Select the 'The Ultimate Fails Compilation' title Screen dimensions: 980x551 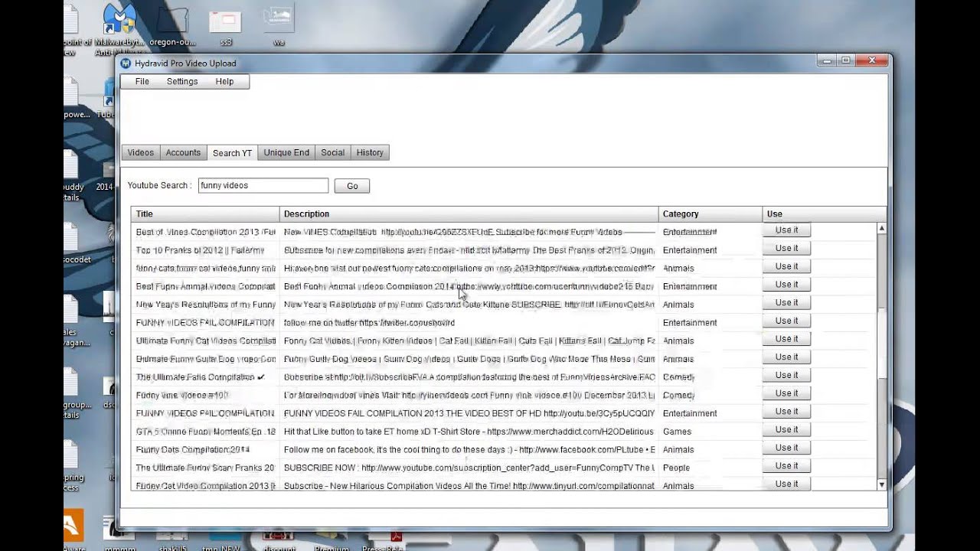[x=200, y=377]
